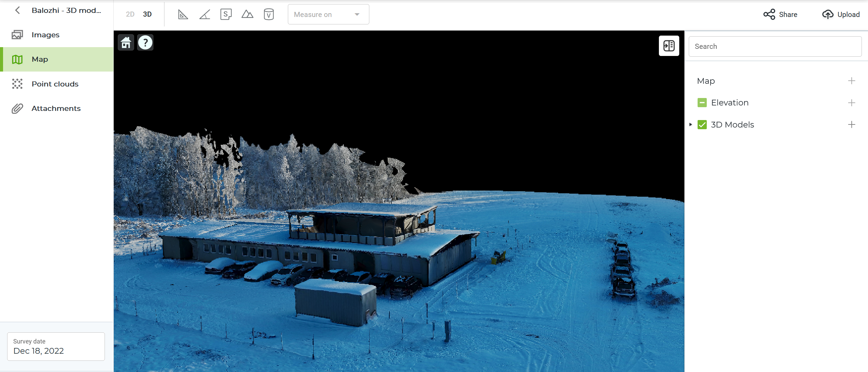Click the Share button
The height and width of the screenshot is (372, 868).
780,14
